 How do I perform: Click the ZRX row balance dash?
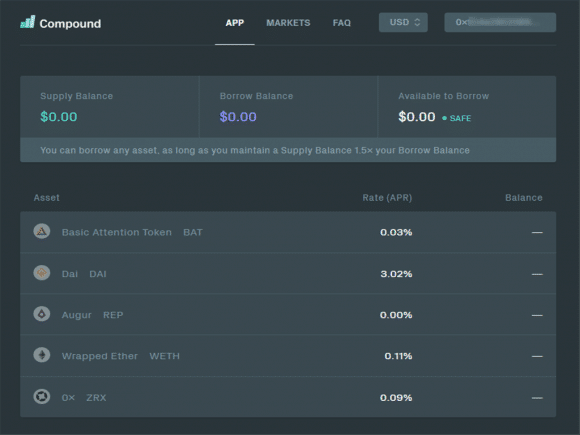537,398
